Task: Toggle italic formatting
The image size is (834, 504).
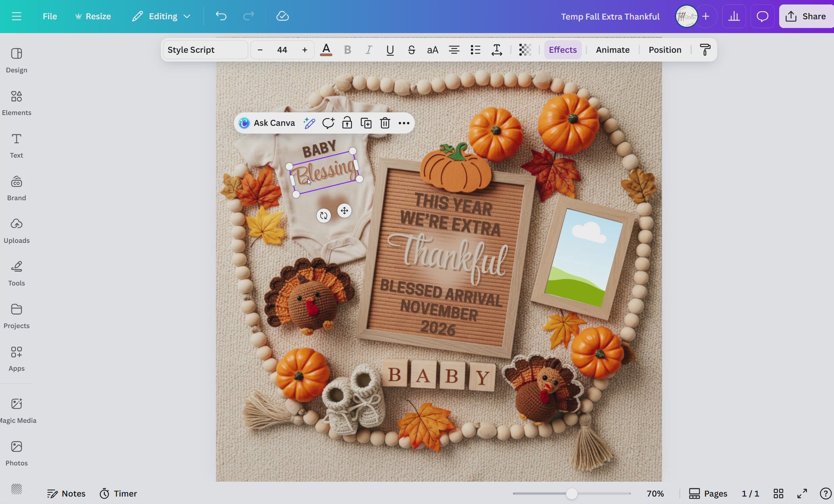Action: click(x=369, y=50)
